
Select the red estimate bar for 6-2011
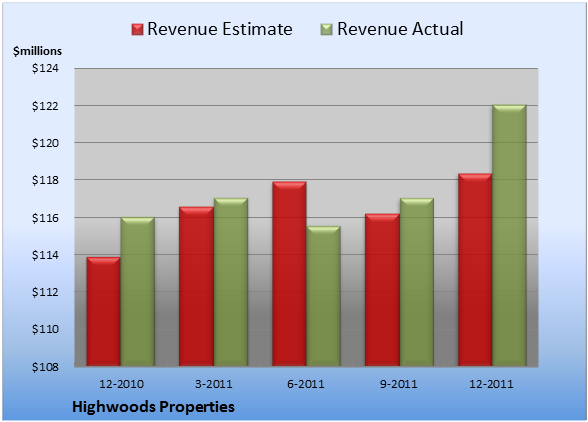point(289,274)
